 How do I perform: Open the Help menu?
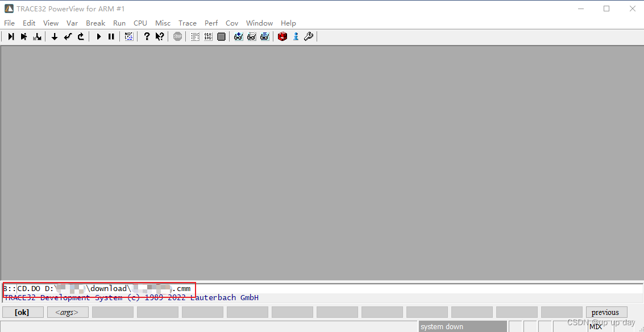point(288,23)
